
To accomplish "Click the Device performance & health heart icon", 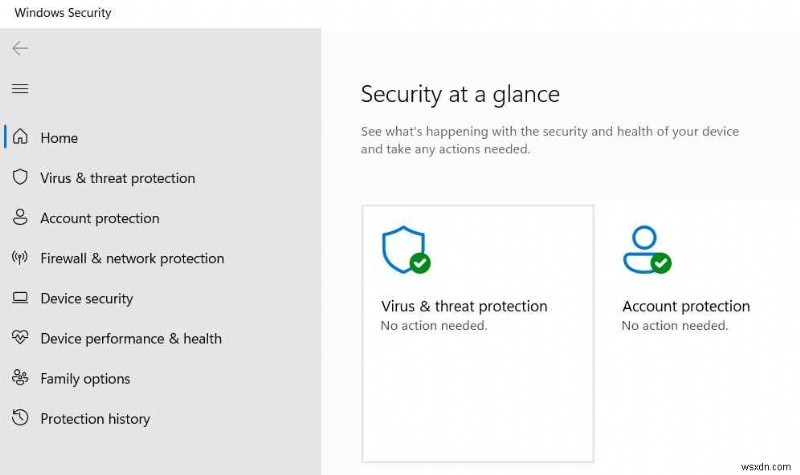I will pos(20,338).
